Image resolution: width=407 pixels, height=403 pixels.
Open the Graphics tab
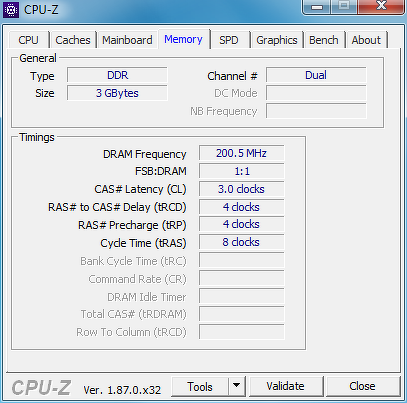pyautogui.click(x=277, y=40)
